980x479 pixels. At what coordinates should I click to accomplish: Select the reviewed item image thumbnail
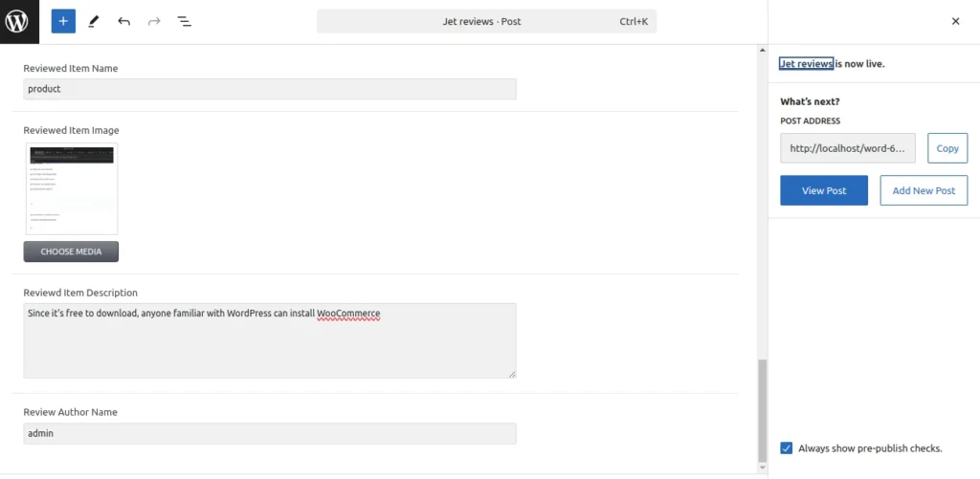click(71, 189)
